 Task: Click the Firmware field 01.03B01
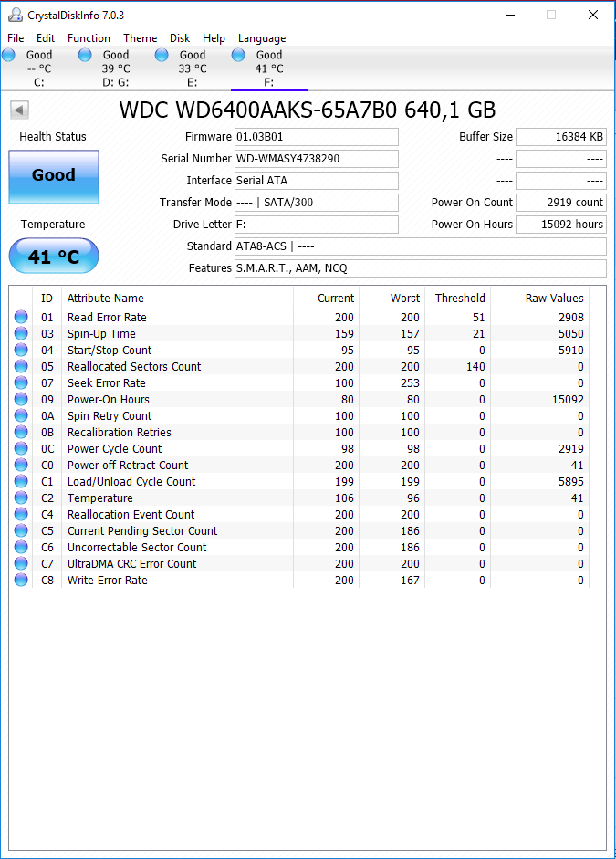[317, 137]
